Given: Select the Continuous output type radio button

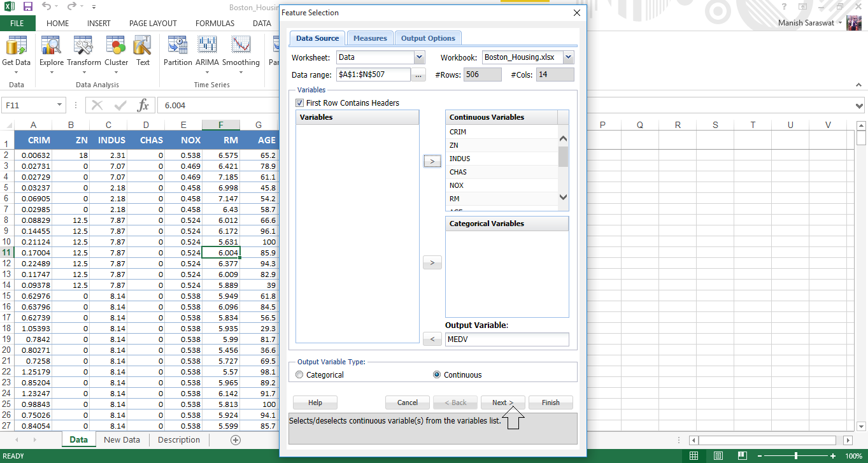Looking at the screenshot, I should pos(437,375).
